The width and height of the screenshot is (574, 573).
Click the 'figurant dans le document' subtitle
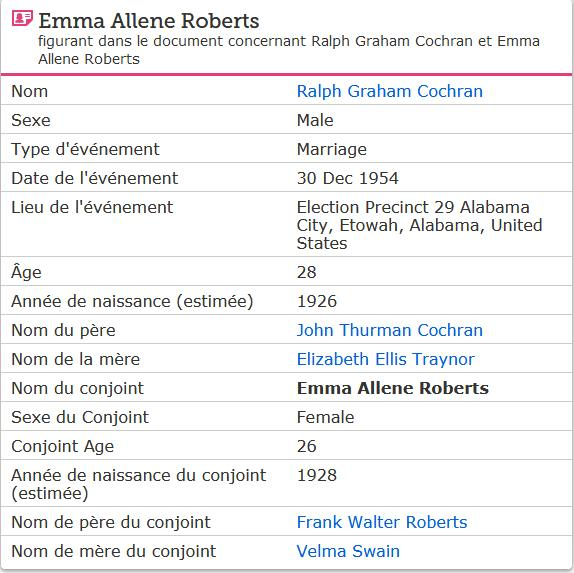point(289,50)
